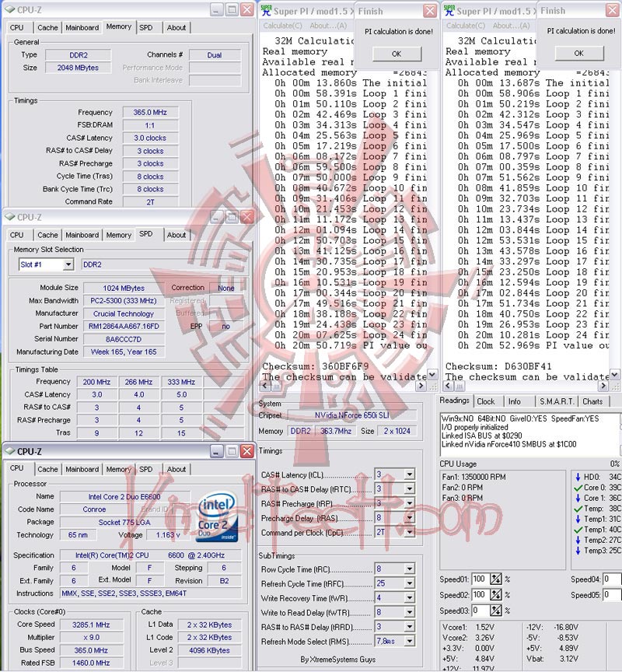This screenshot has width=622, height=672.
Task: Click the Manufacturer value Crucial Technology
Action: click(x=124, y=313)
